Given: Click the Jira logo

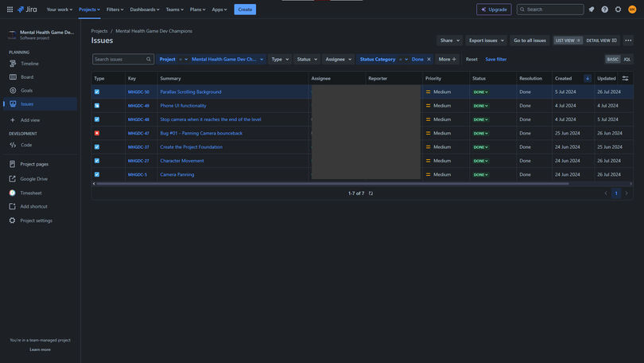Looking at the screenshot, I should pos(27,9).
